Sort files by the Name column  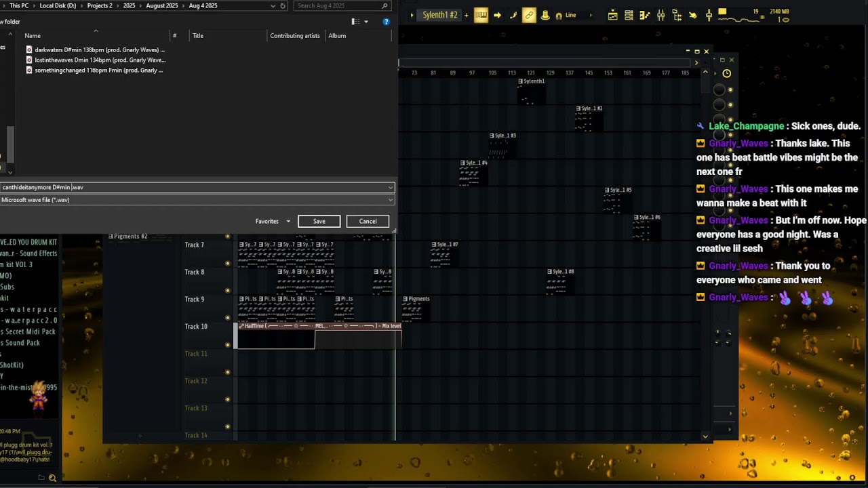[33, 35]
